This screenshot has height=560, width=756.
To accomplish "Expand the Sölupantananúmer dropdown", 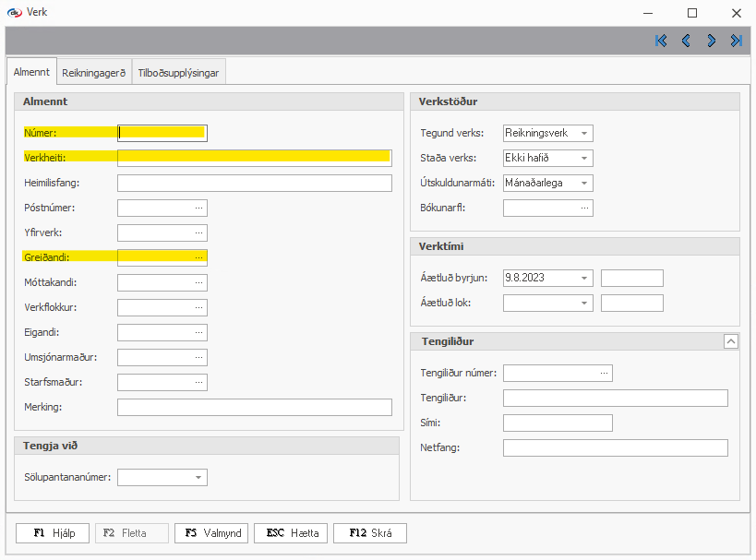I will coord(198,477).
